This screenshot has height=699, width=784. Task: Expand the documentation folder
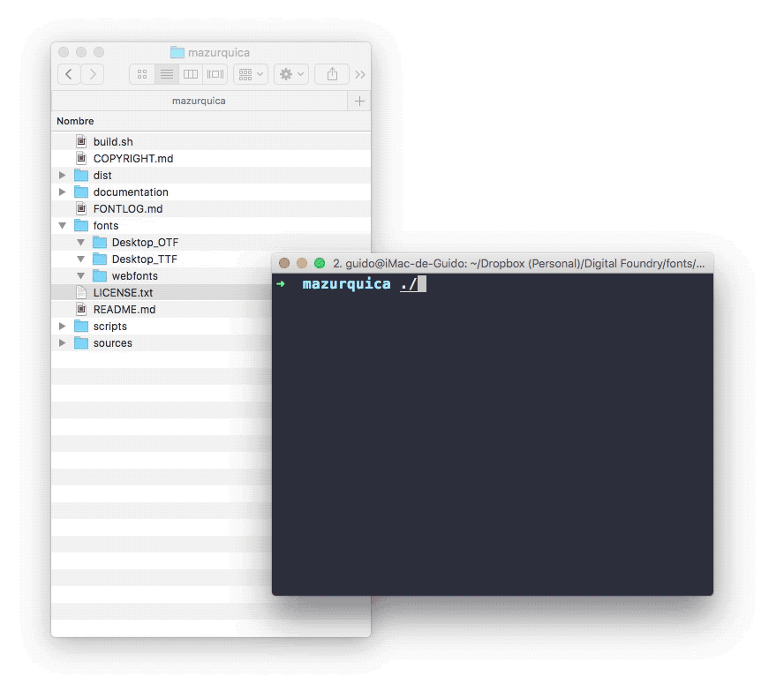[63, 192]
